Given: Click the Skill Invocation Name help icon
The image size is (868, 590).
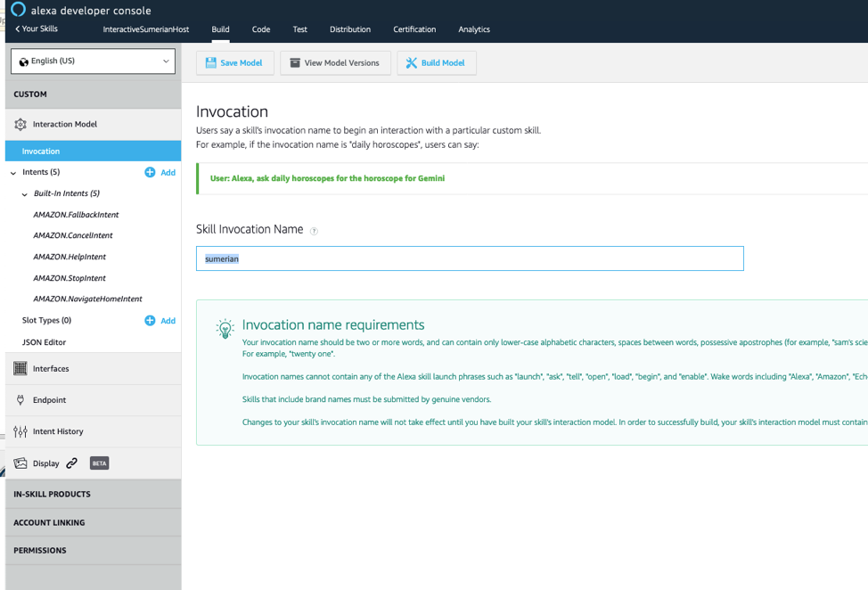Looking at the screenshot, I should [x=314, y=232].
